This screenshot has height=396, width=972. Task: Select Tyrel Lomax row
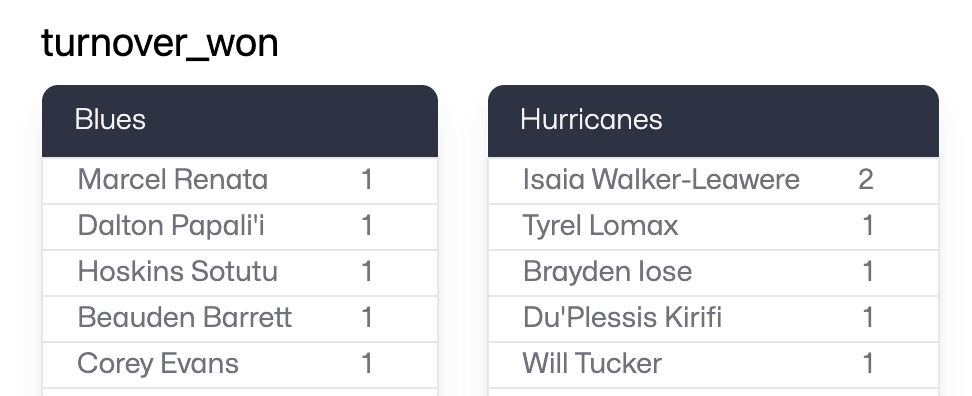(714, 226)
